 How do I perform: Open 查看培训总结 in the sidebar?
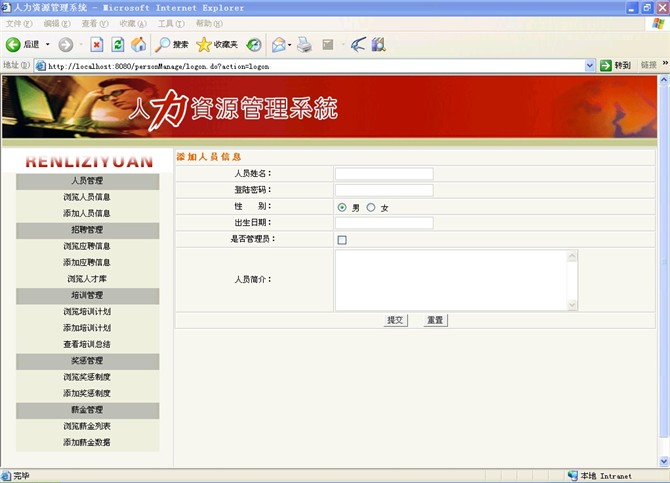pyautogui.click(x=87, y=344)
